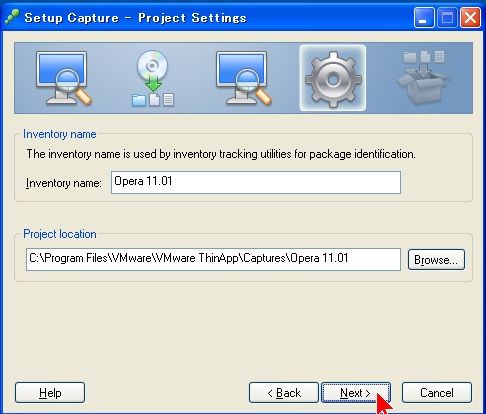Proceed with the Next > button
486x414 pixels.
pos(356,393)
